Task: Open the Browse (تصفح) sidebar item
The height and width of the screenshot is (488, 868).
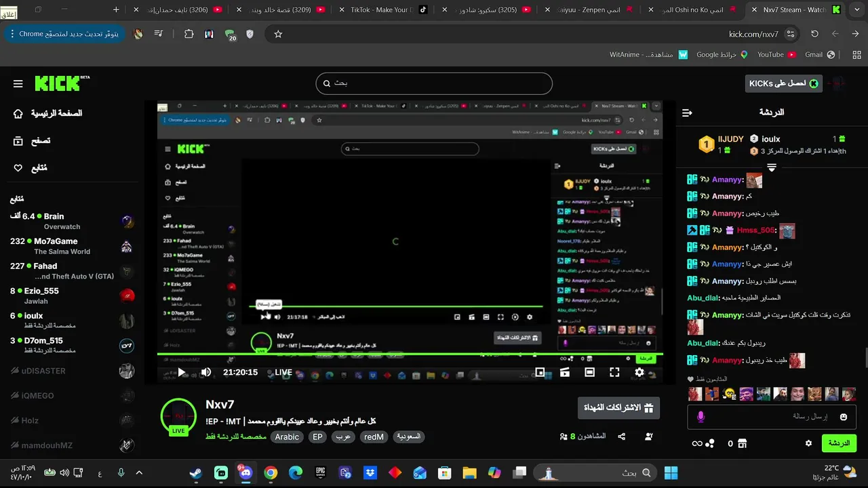Action: [x=32, y=141]
